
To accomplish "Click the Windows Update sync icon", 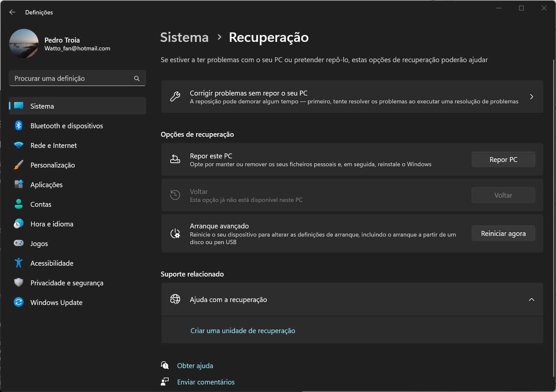I will pyautogui.click(x=19, y=302).
